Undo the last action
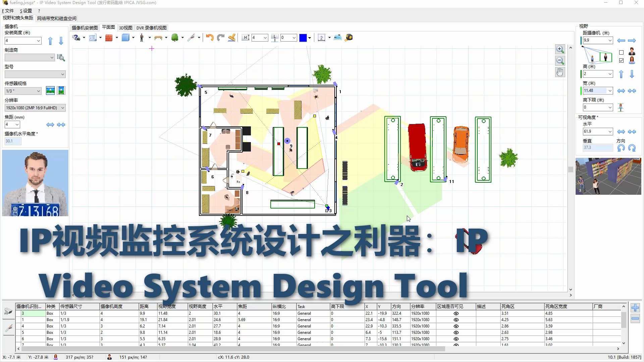Screen dimensions: 644x362 click(x=210, y=38)
